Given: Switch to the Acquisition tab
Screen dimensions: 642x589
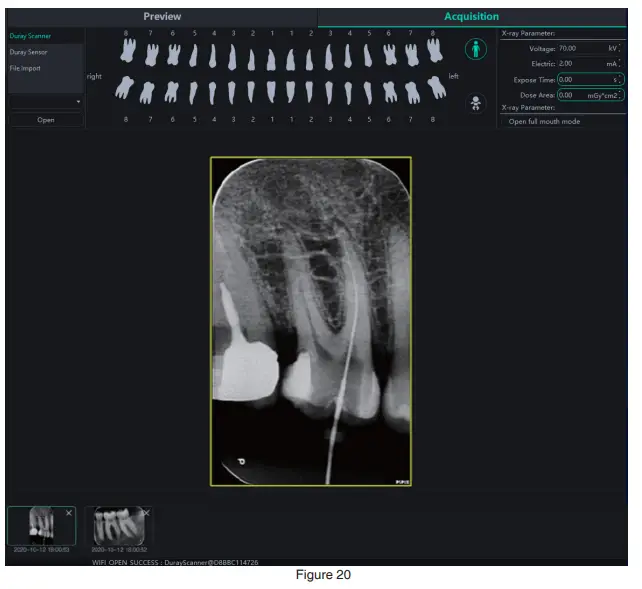Looking at the screenshot, I should [472, 17].
